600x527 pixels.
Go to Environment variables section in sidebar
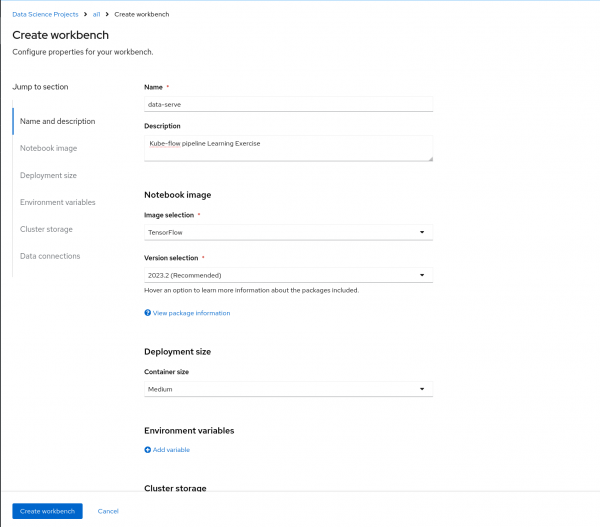58,202
